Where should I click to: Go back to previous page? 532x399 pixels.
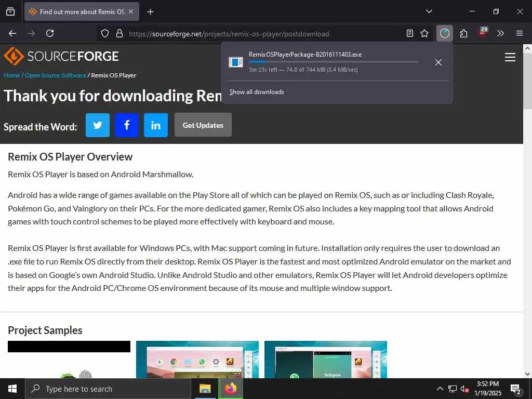(12, 33)
